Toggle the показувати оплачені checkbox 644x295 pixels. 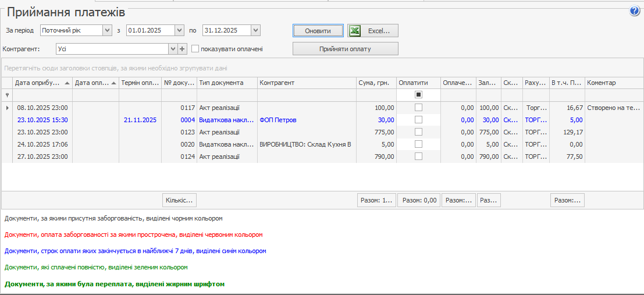195,49
